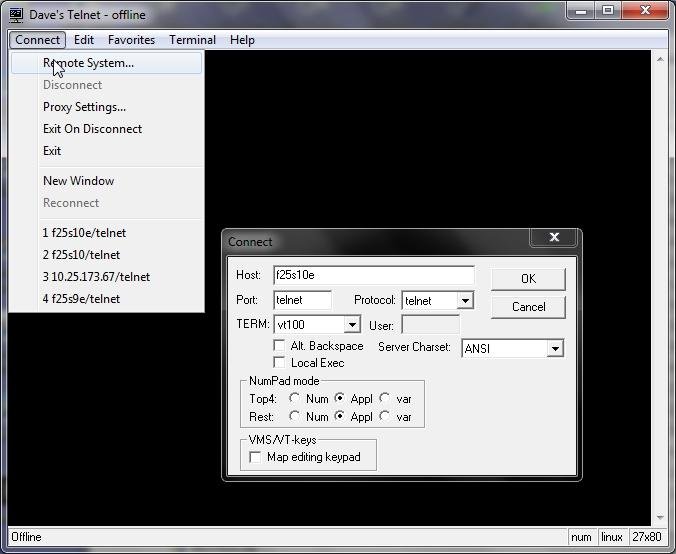Image resolution: width=676 pixels, height=554 pixels.
Task: Minimize the Dave's Telnet window
Action: point(581,10)
